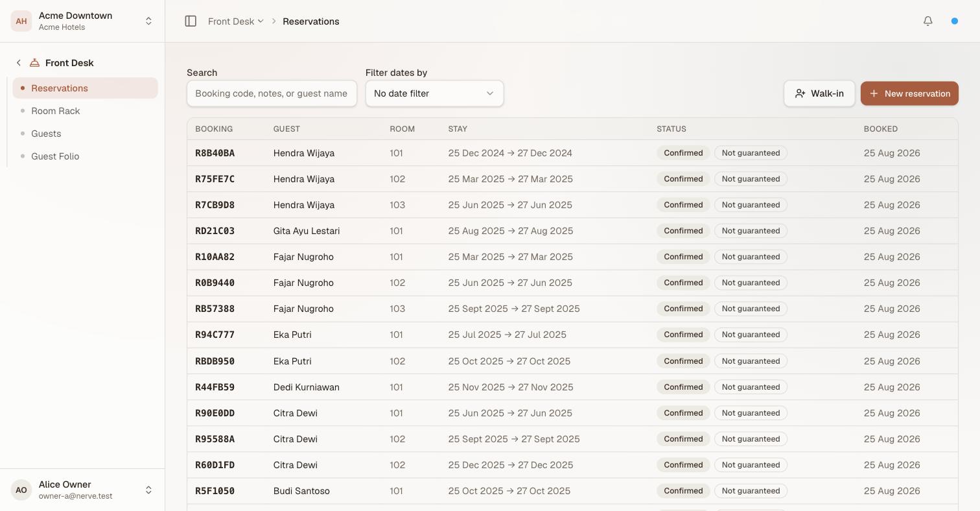
Task: Click the Walk-in button
Action: (x=819, y=93)
